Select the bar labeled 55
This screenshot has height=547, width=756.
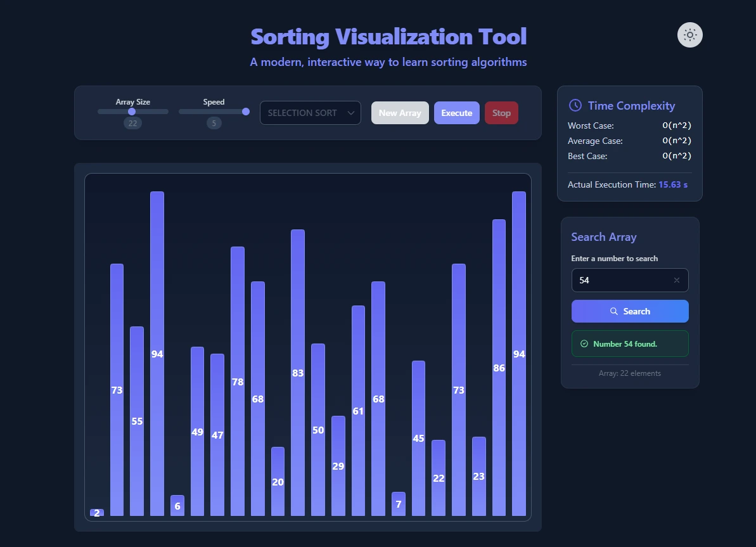(137, 421)
